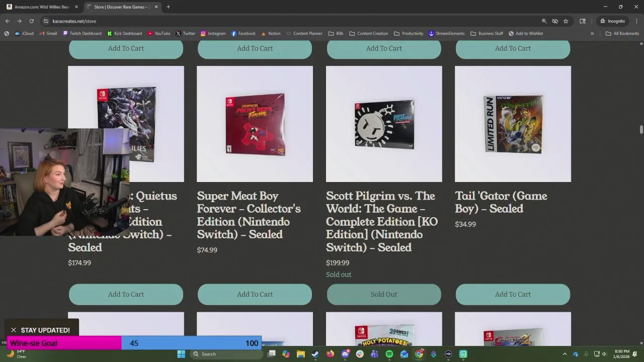Open a new browser tab
Viewport: 644px width, 362px height.
click(x=168, y=7)
